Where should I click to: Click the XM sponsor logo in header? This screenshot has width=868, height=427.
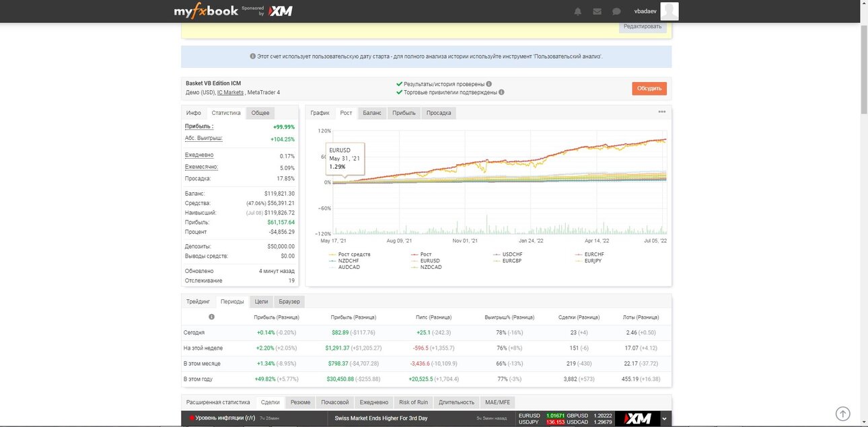(279, 11)
